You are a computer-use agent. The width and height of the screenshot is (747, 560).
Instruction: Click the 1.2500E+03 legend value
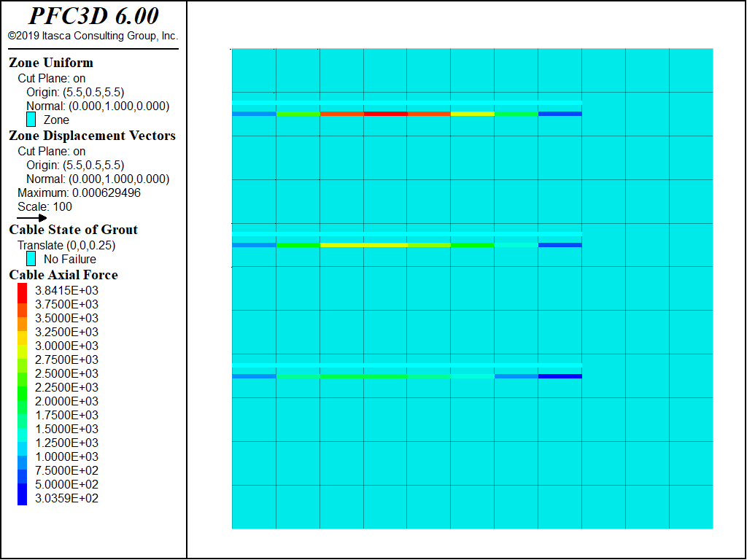pyautogui.click(x=66, y=443)
